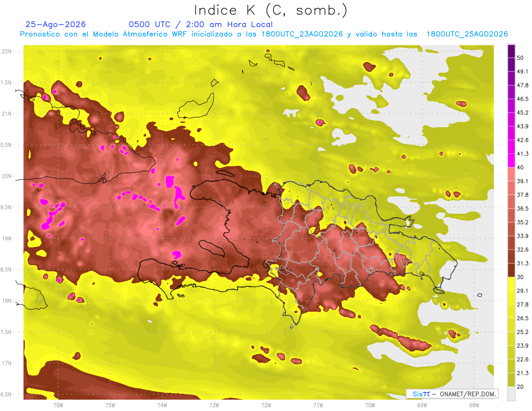Image resolution: width=532 pixels, height=411 pixels.
Task: Pick the olive legend swatch between 20 and 21.3
Action: tap(511, 380)
